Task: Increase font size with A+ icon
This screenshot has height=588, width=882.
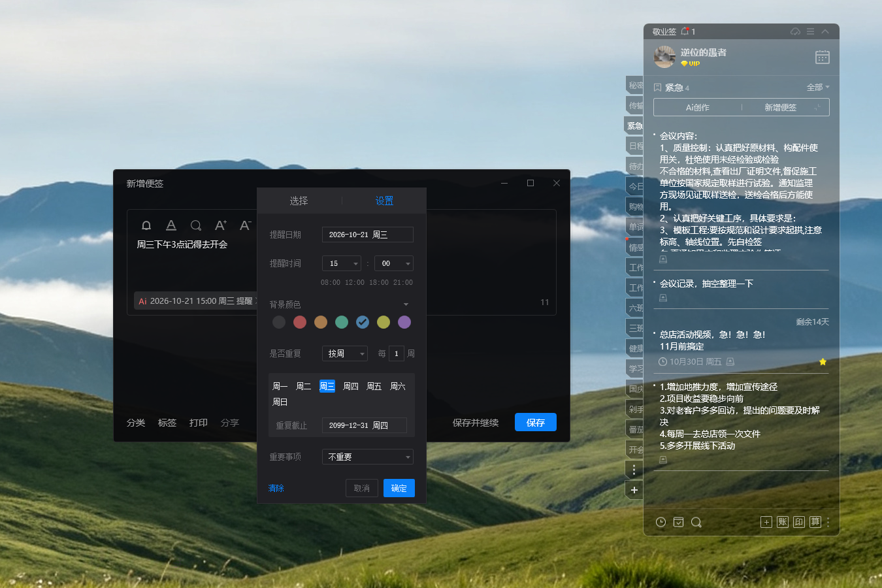Action: coord(221,225)
